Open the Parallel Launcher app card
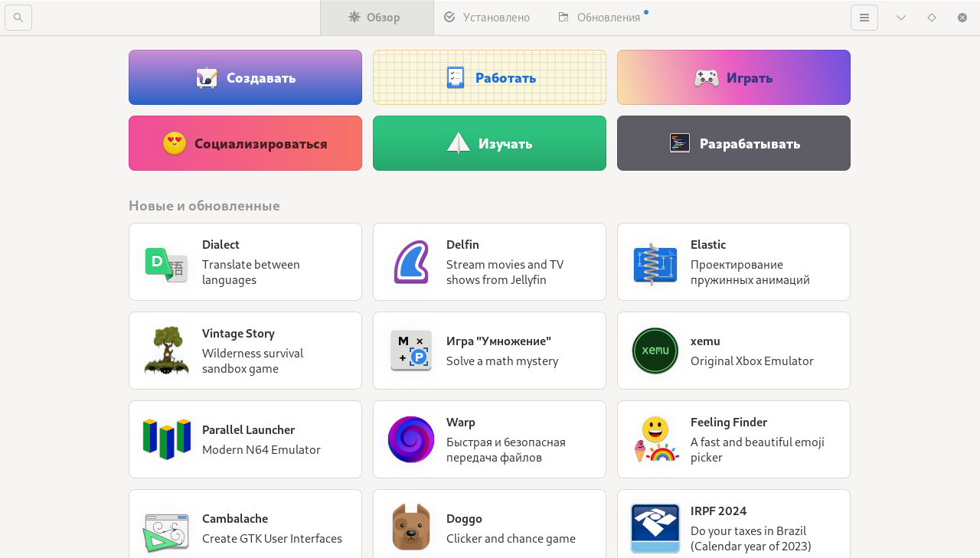Image resolution: width=980 pixels, height=558 pixels. click(x=245, y=439)
